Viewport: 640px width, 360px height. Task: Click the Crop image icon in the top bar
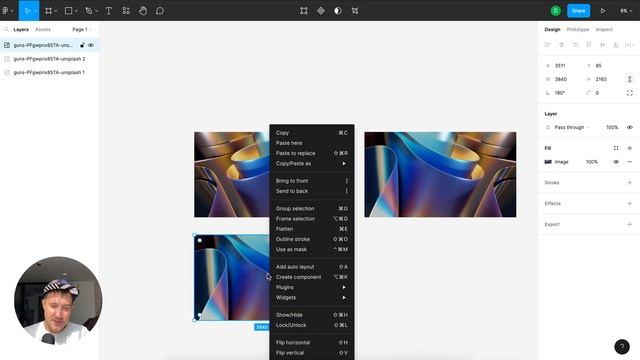(x=355, y=11)
